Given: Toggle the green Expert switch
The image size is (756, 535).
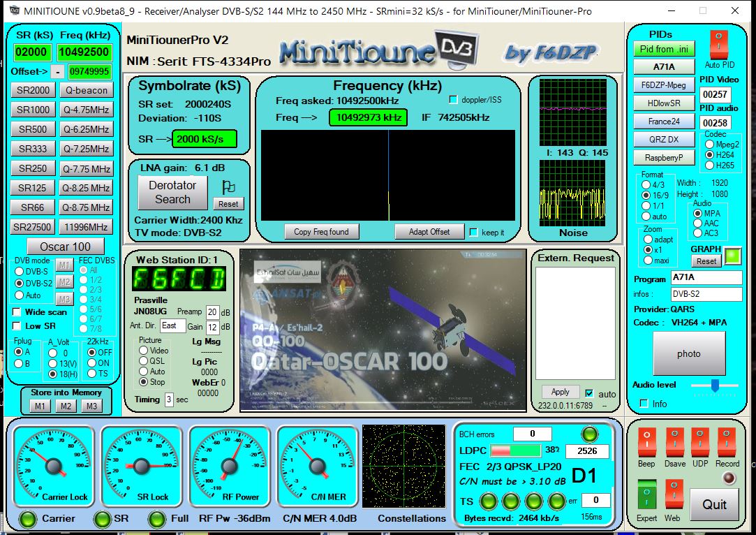Looking at the screenshot, I should [x=646, y=495].
